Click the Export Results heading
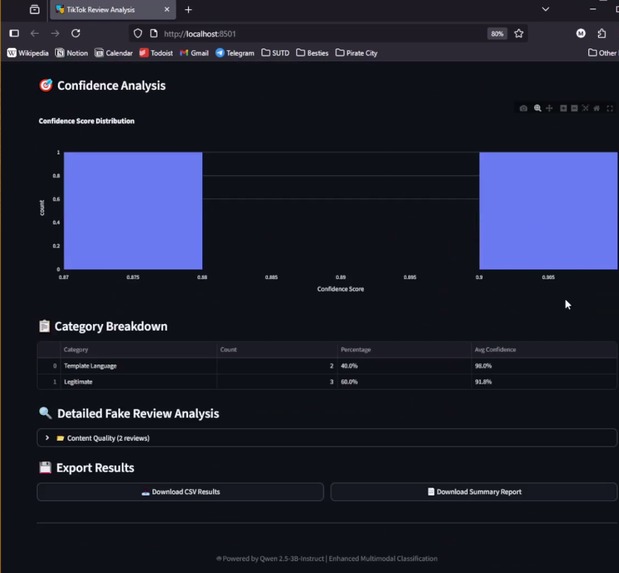This screenshot has height=573, width=619. pyautogui.click(x=95, y=468)
